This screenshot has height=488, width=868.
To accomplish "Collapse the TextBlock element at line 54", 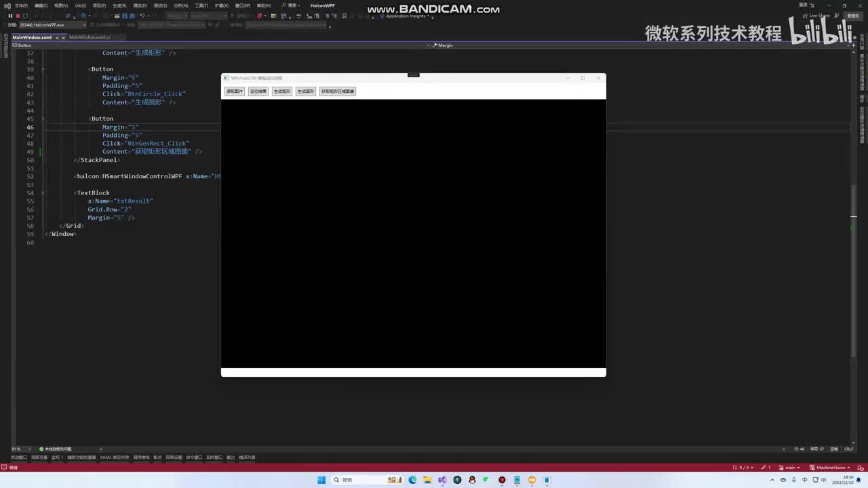I will (43, 192).
